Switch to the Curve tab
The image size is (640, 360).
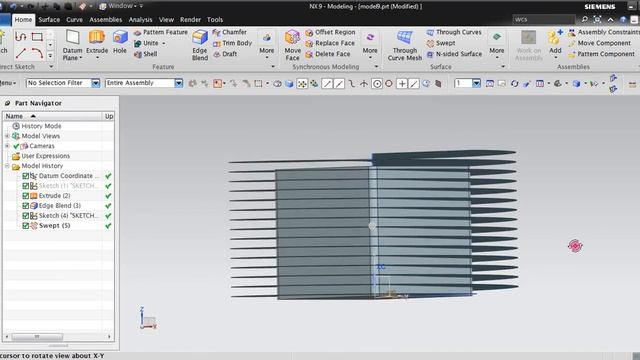click(x=74, y=20)
